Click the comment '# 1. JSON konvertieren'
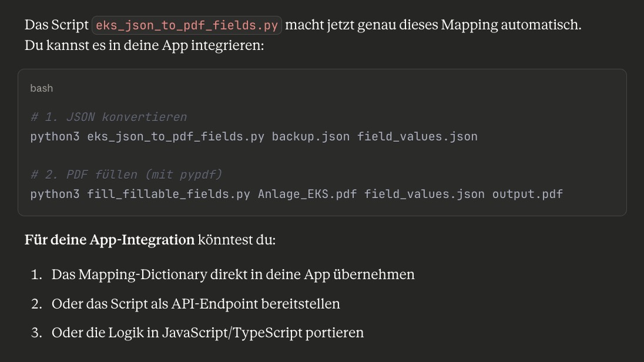This screenshot has width=644, height=362. 109,117
